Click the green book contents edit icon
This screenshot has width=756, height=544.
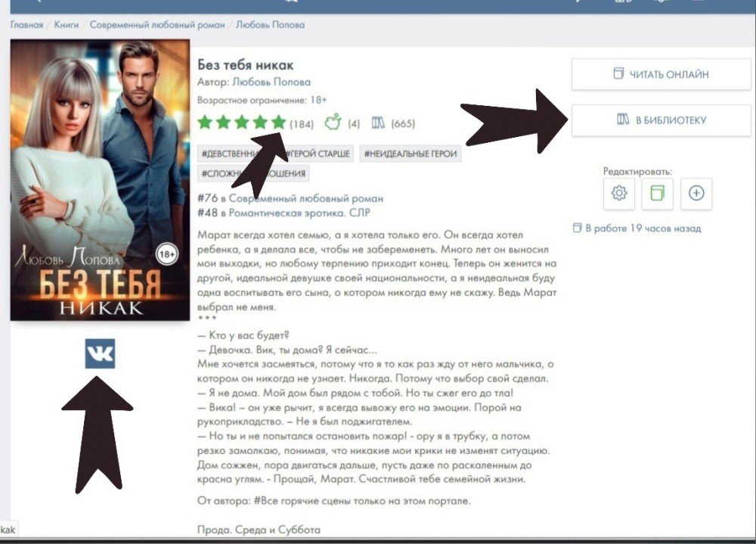[x=657, y=194]
